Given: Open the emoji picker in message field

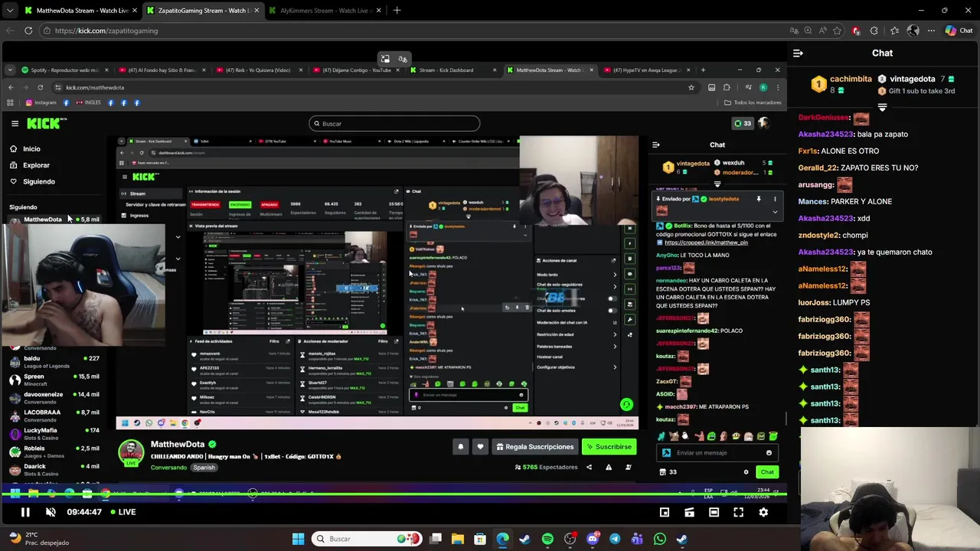Looking at the screenshot, I should coord(769,453).
